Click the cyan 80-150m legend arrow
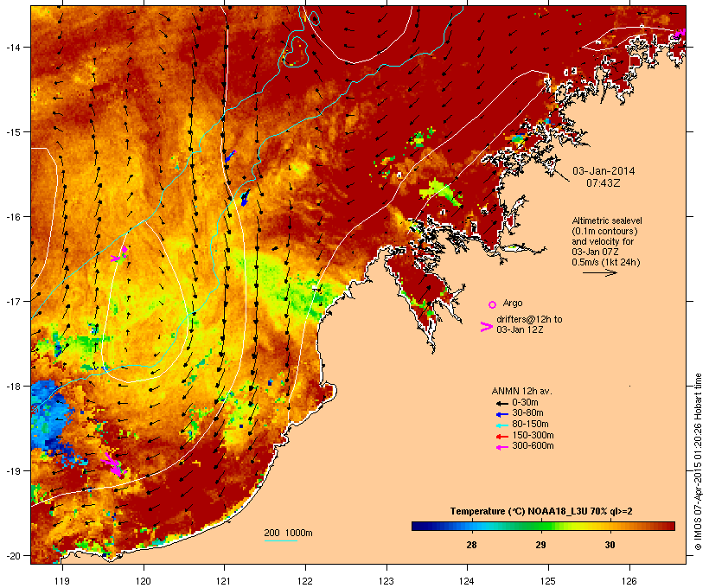 [502, 425]
